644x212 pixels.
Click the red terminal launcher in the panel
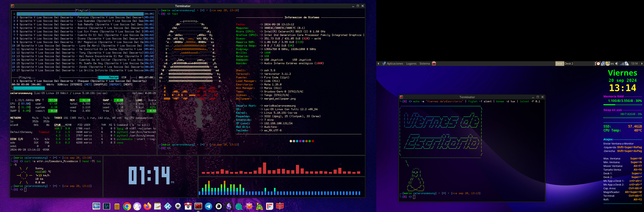point(434,64)
